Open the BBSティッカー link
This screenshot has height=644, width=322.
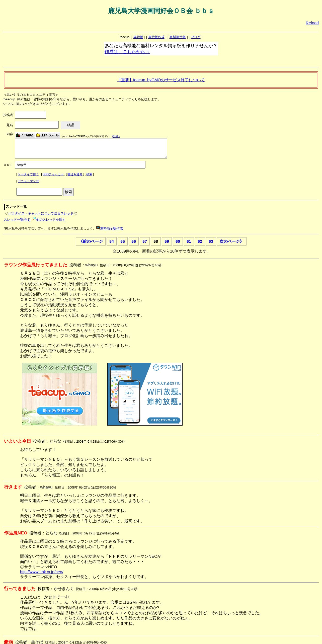pyautogui.click(x=53, y=174)
